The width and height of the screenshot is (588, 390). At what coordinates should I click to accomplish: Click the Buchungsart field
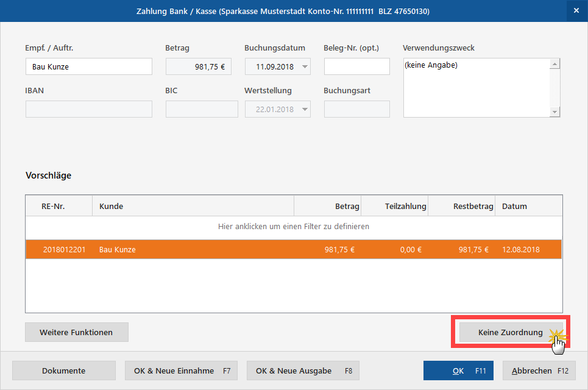[356, 109]
